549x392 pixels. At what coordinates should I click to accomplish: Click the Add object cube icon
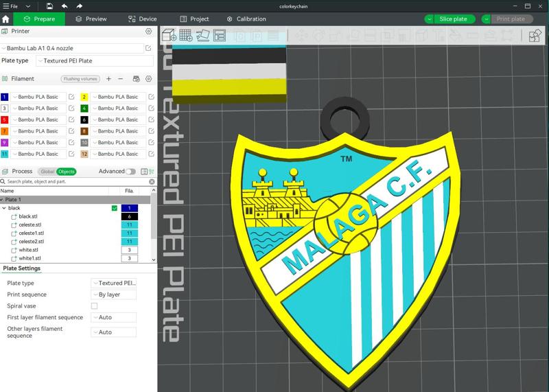[169, 36]
